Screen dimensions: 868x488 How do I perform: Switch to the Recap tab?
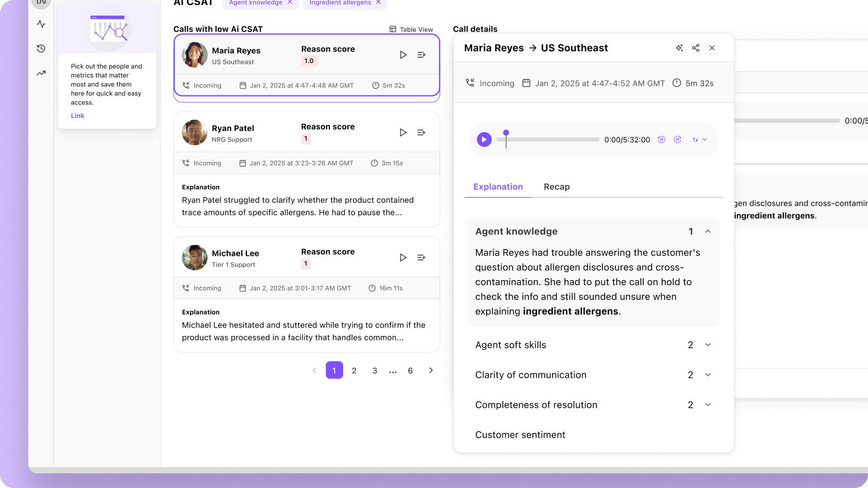(x=557, y=186)
